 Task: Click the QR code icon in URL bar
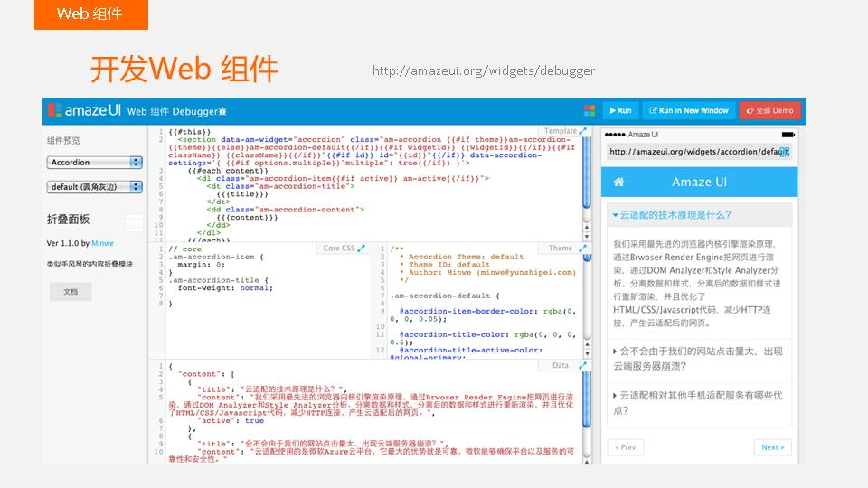(x=784, y=152)
